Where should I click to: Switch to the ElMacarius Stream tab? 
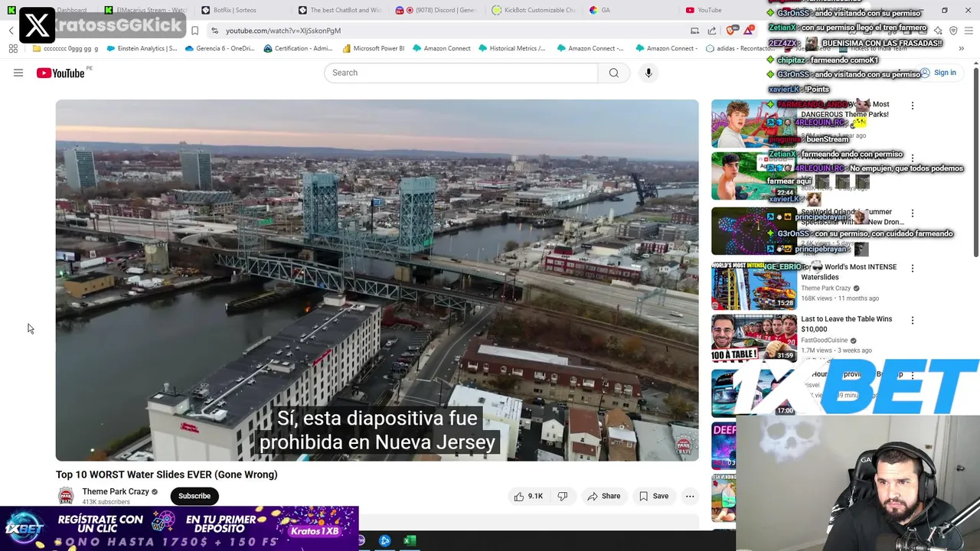click(x=145, y=10)
